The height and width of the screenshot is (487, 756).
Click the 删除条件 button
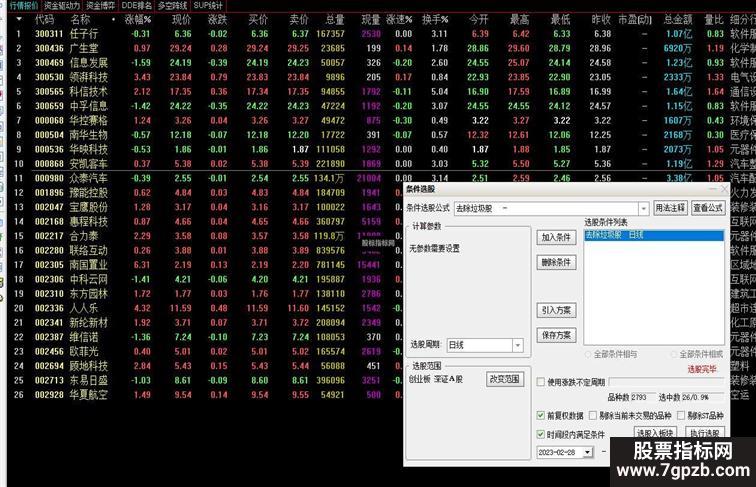click(556, 262)
